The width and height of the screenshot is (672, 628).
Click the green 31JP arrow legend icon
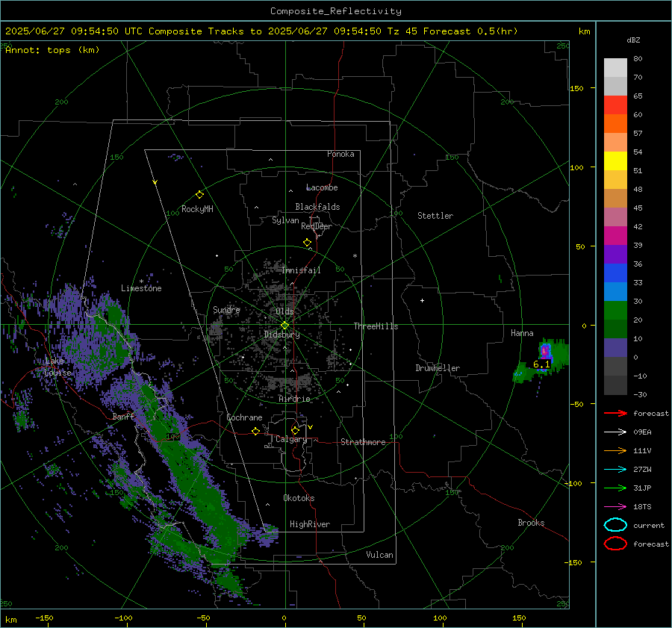615,488
